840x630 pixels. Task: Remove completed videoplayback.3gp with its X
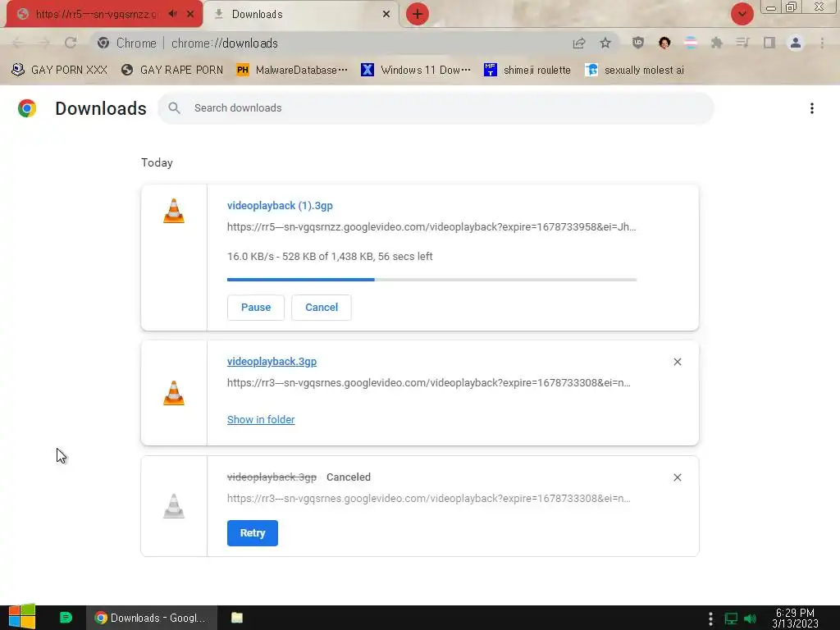point(678,362)
